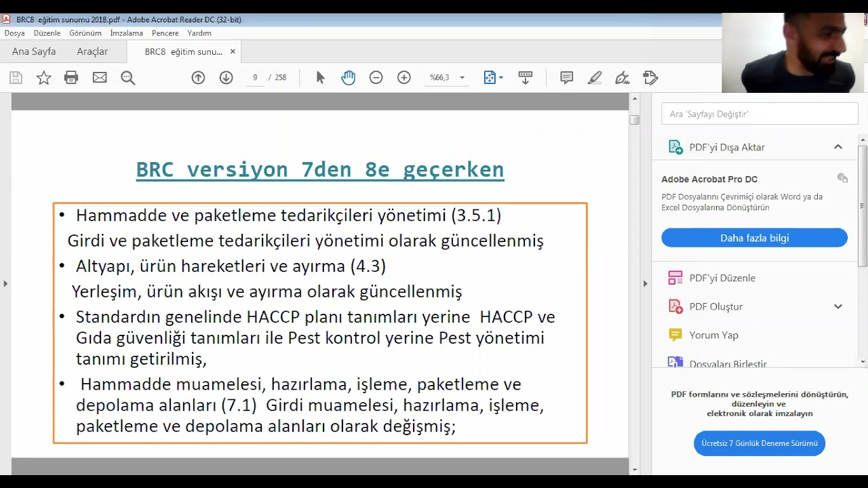The height and width of the screenshot is (488, 868).
Task: Open the Dosyaları Birleştir tool
Action: [728, 363]
